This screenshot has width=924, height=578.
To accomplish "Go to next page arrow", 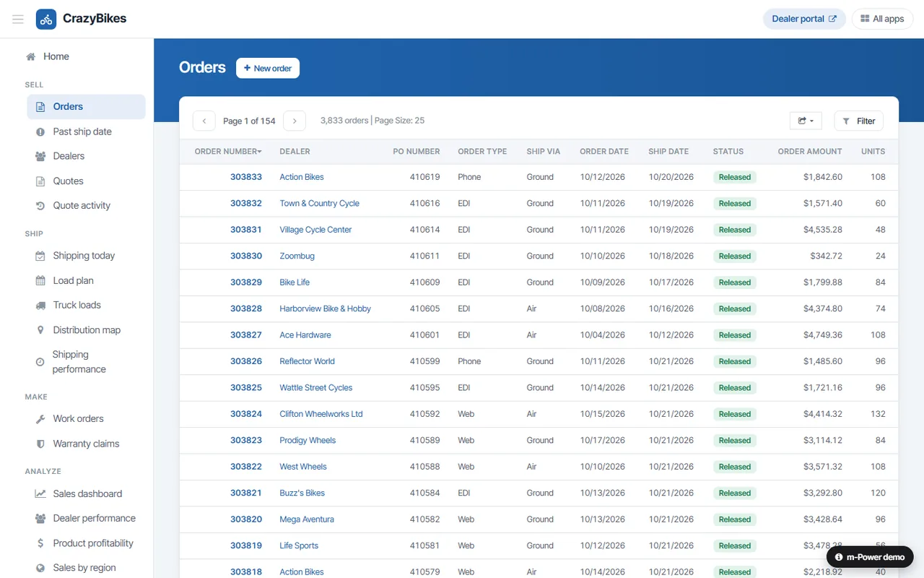I will coord(295,121).
